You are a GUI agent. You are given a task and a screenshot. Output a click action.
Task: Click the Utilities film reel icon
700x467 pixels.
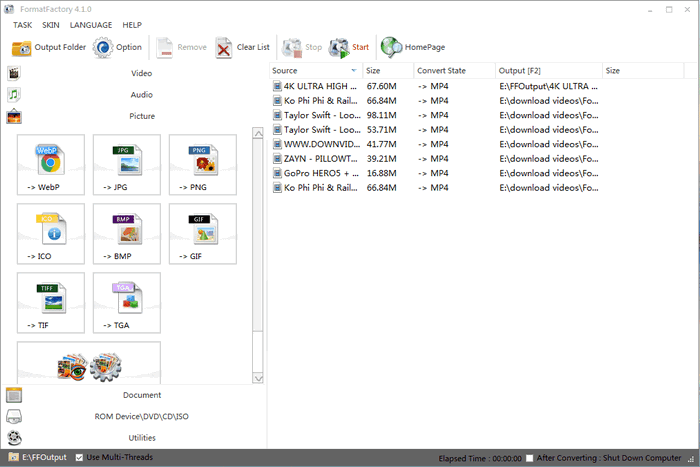tap(14, 438)
